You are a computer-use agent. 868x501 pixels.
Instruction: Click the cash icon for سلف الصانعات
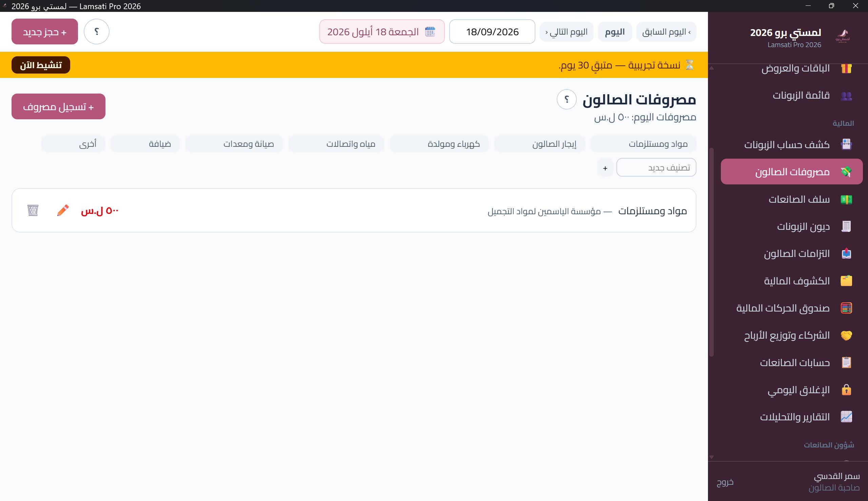[x=846, y=199]
